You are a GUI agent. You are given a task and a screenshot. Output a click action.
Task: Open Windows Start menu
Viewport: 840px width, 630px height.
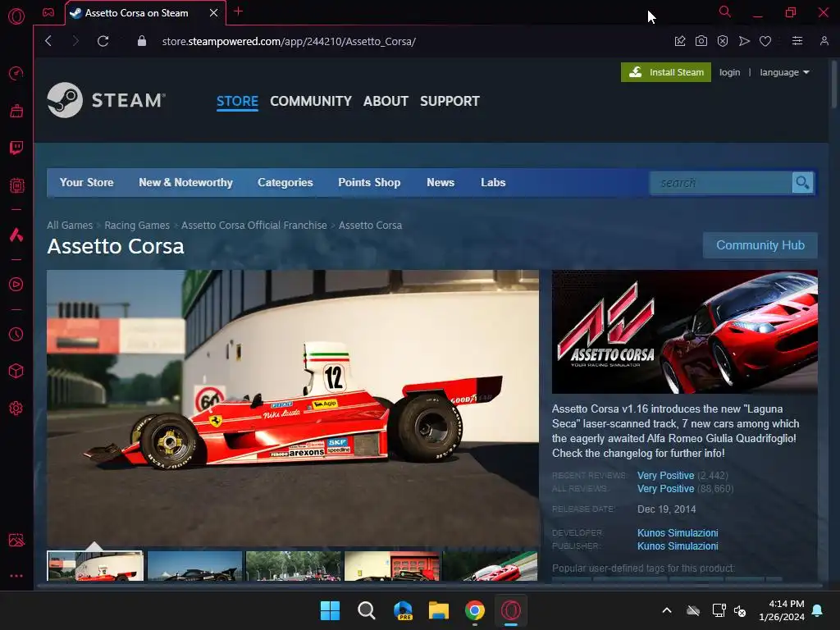pyautogui.click(x=330, y=610)
